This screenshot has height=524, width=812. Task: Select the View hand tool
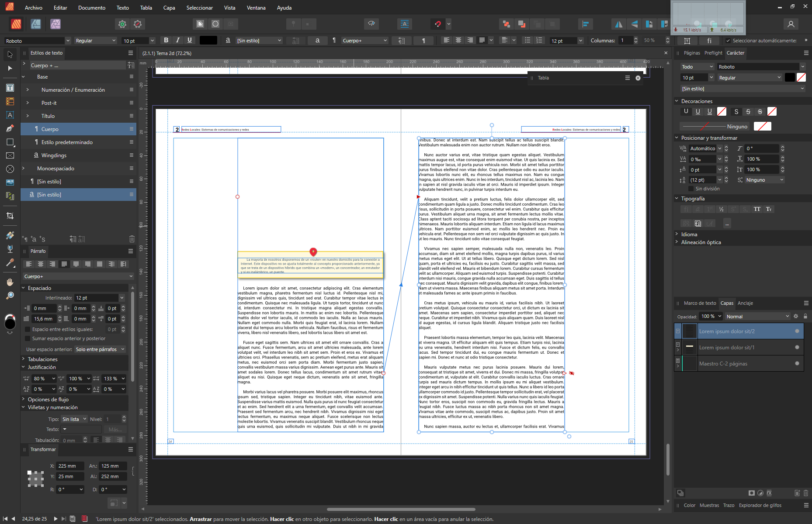point(10,282)
